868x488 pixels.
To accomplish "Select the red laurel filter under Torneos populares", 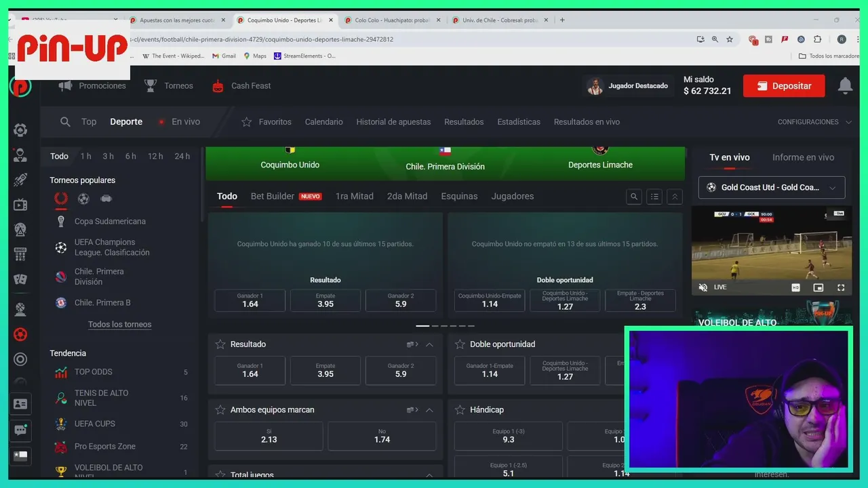I will 61,199.
